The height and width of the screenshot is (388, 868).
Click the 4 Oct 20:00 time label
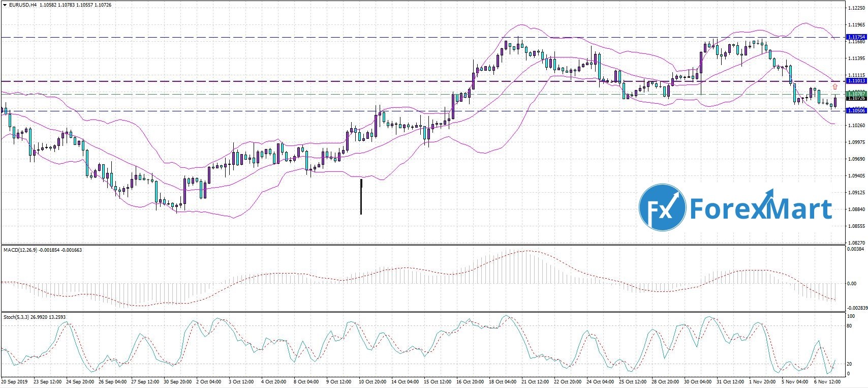(x=275, y=381)
